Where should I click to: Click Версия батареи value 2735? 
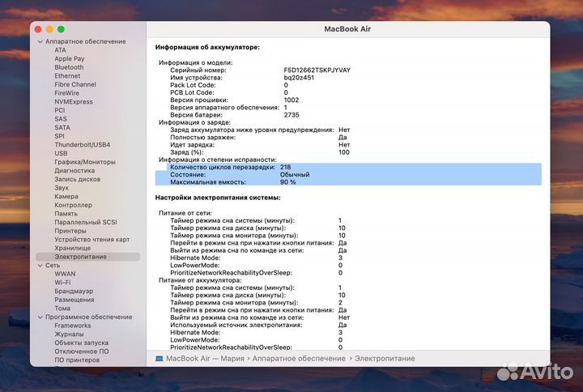(x=291, y=115)
